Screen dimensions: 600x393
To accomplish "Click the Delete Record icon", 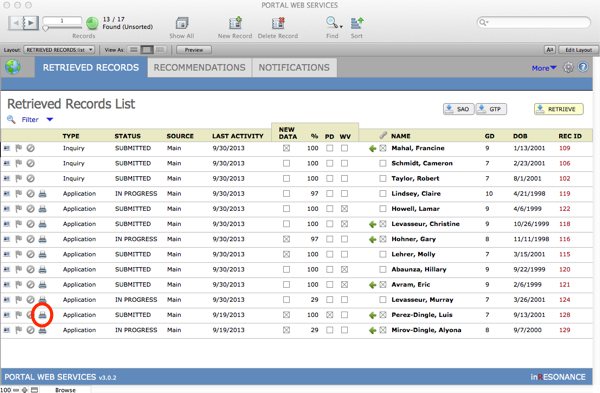I will (x=278, y=23).
